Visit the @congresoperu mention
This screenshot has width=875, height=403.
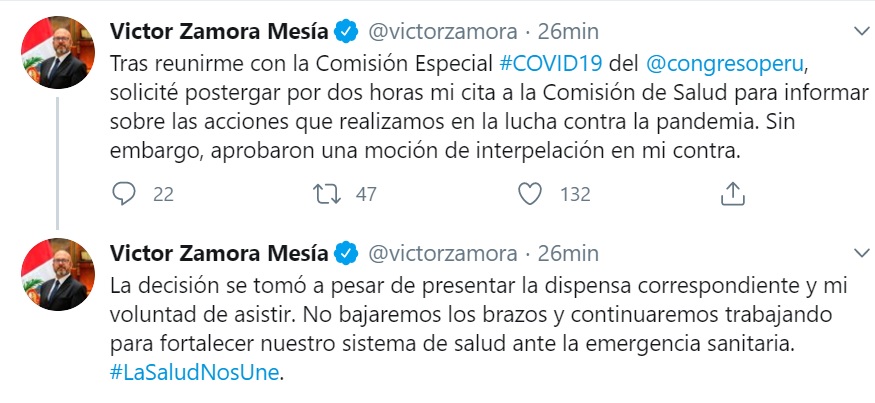pos(725,62)
